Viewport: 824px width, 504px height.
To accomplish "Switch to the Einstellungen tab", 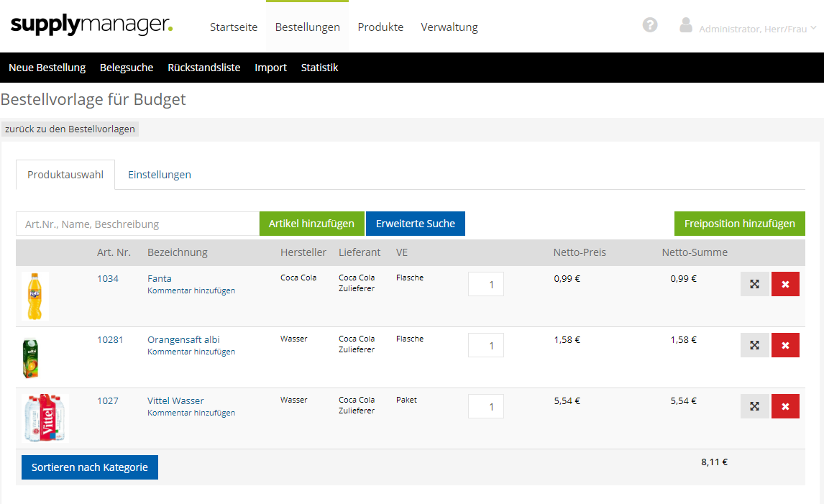I will 160,175.
